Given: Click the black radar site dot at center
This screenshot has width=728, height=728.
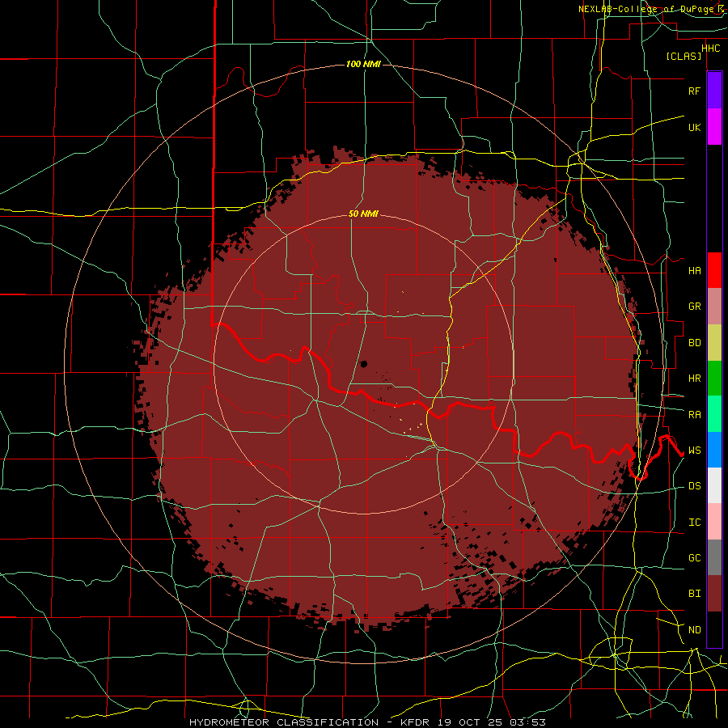Looking at the screenshot, I should pyautogui.click(x=364, y=364).
